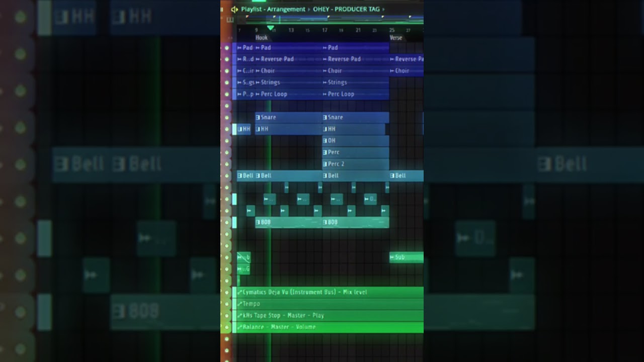Click bar 25 on the timeline ruler
Image resolution: width=644 pixels, height=362 pixels.
coord(392,30)
